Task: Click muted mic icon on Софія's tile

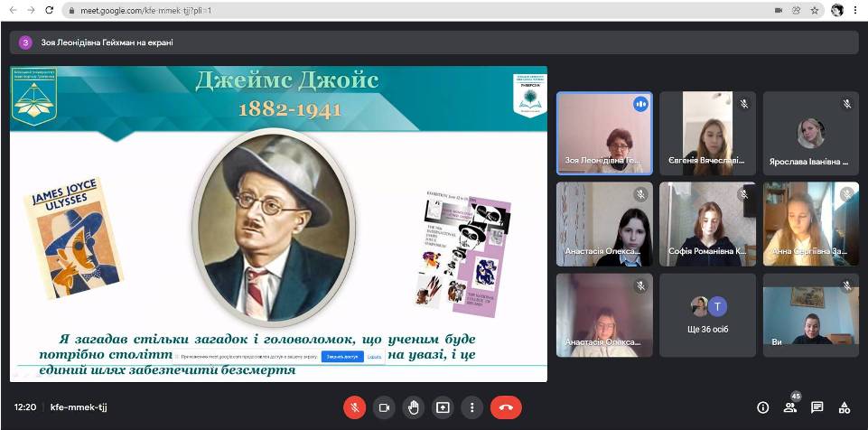Action: point(744,194)
